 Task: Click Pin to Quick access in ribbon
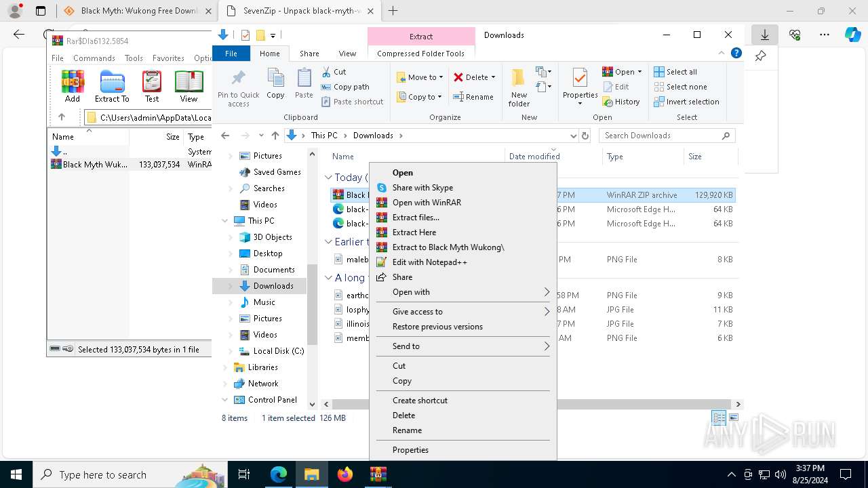point(238,87)
